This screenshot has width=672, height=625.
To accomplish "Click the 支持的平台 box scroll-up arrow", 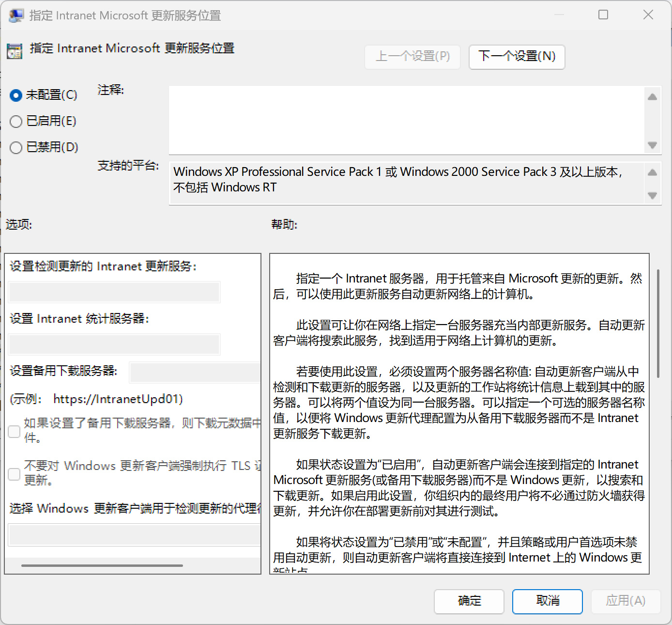I will 653,172.
